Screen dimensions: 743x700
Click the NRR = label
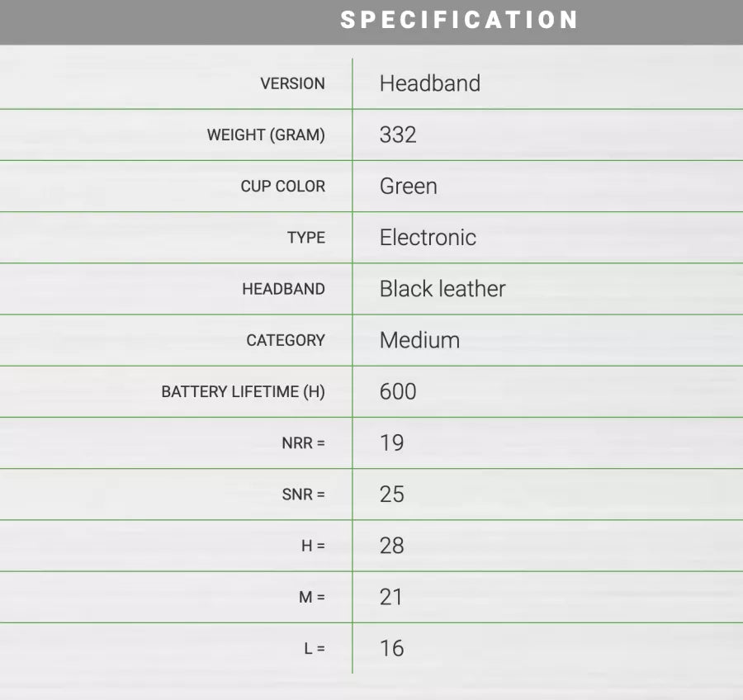[x=303, y=443]
